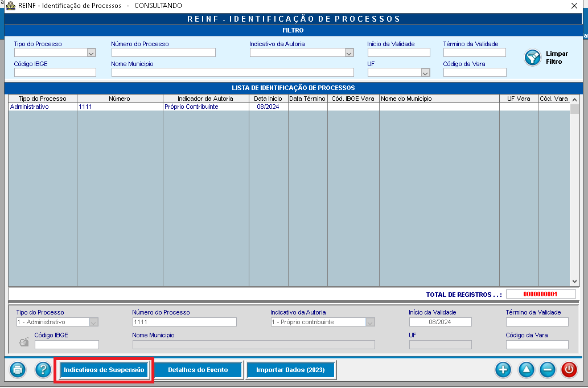This screenshot has width=588, height=388.
Task: Click the Cód. Vara column header
Action: (554, 99)
